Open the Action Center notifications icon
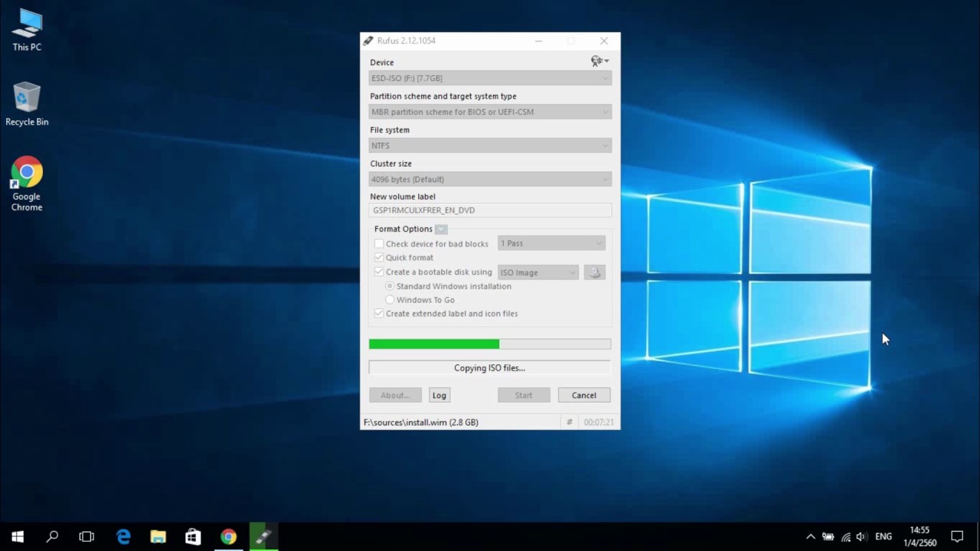The height and width of the screenshot is (551, 980). 957,536
